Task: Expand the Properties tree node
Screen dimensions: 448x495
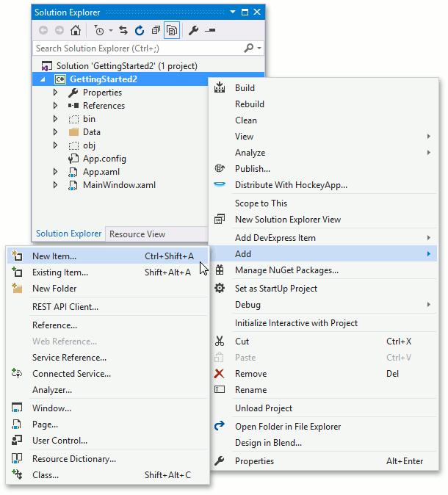Action: point(55,93)
